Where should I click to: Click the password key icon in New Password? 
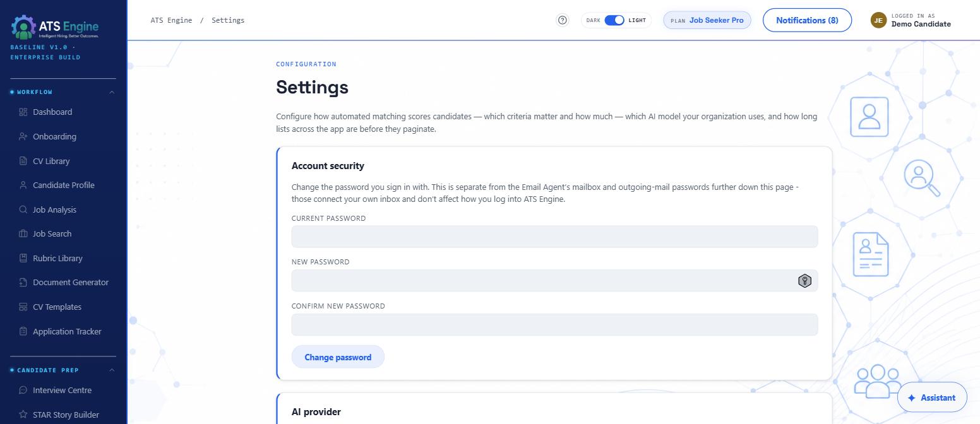coord(804,281)
